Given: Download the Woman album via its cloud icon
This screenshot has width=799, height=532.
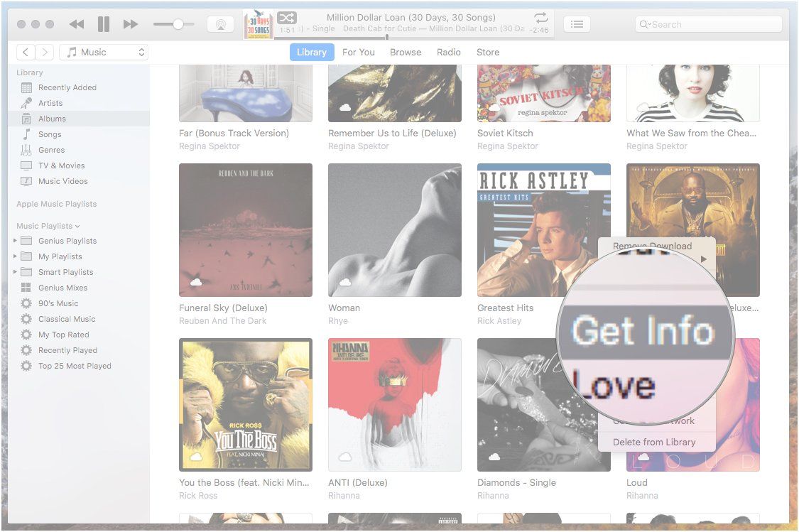Looking at the screenshot, I should point(344,282).
